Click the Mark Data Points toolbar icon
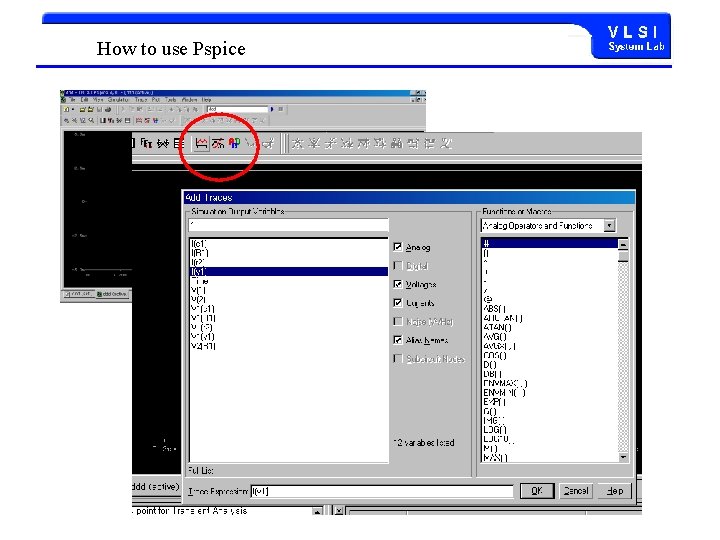 (251, 143)
